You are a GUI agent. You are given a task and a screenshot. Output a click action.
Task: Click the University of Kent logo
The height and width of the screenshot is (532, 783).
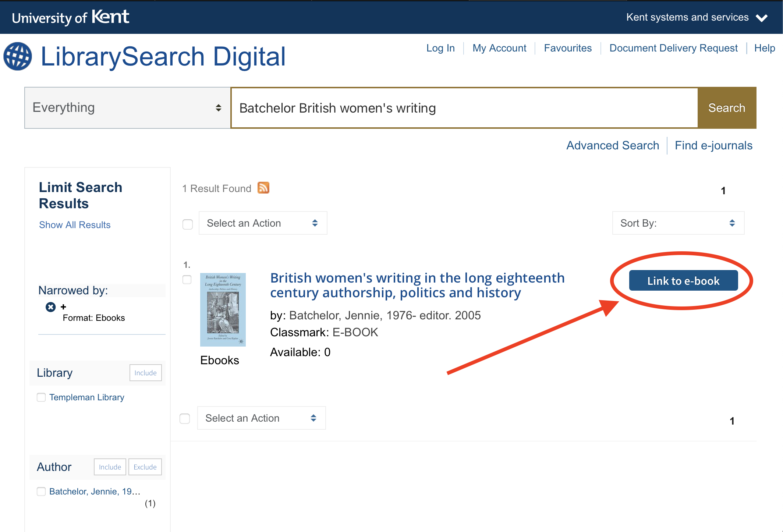point(70,17)
